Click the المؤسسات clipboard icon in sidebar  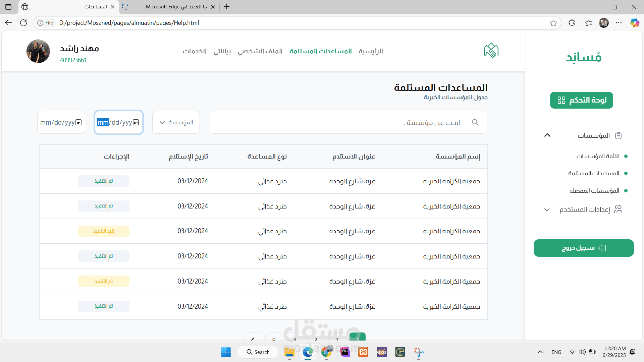point(619,135)
